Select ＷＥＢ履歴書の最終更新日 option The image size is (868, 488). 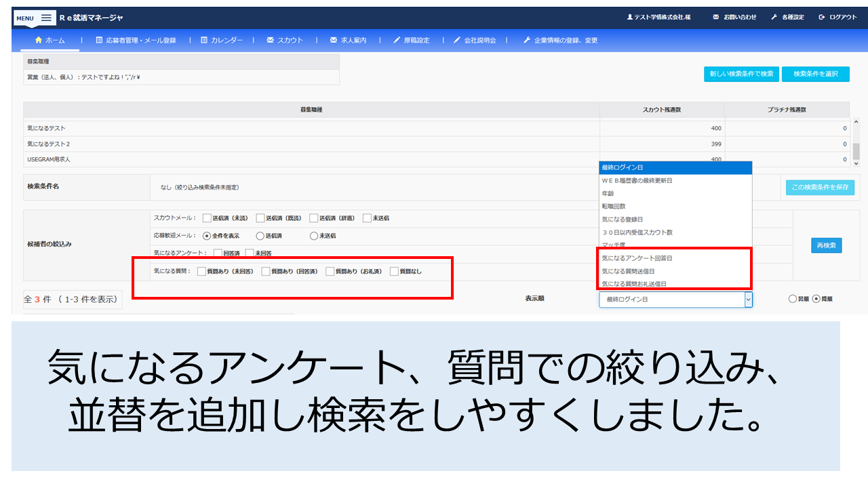coord(675,181)
